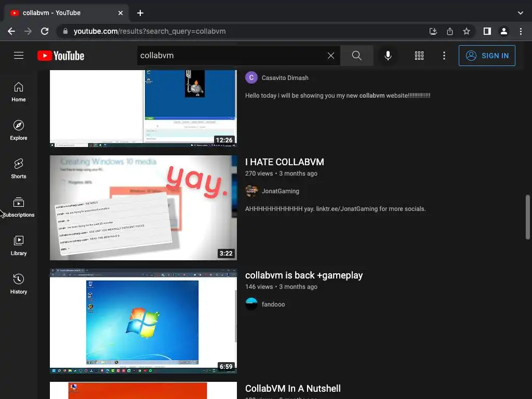Click the SIGN IN button
Screen dimensions: 532x399
(x=487, y=56)
